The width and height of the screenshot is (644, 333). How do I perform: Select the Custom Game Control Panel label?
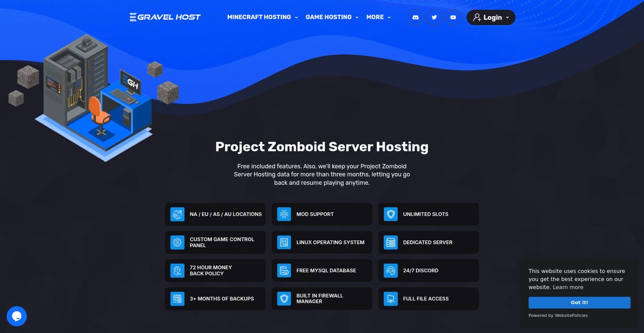point(222,242)
